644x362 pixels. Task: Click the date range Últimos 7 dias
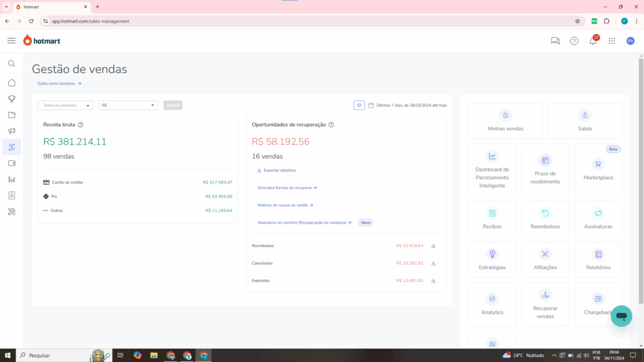click(411, 106)
